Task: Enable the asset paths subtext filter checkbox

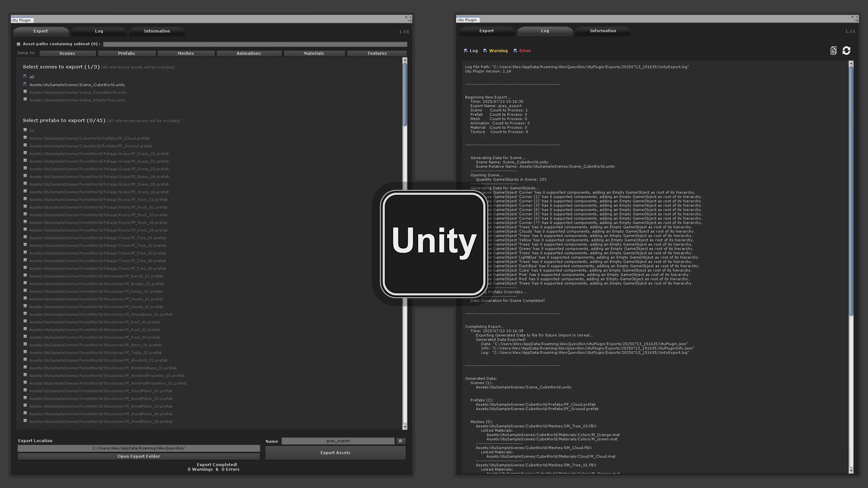Action: pyautogui.click(x=19, y=44)
